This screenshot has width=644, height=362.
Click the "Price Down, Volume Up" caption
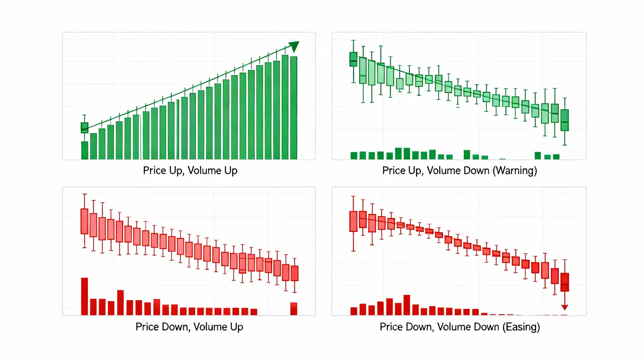click(189, 327)
